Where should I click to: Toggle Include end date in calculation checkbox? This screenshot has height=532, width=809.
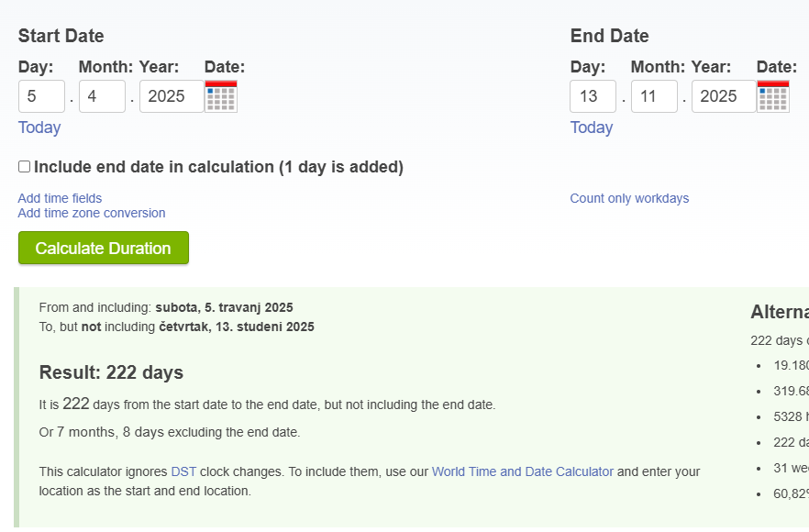[x=25, y=167]
